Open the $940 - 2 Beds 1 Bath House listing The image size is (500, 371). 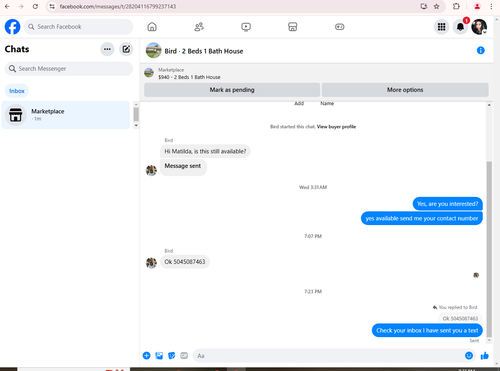(189, 77)
